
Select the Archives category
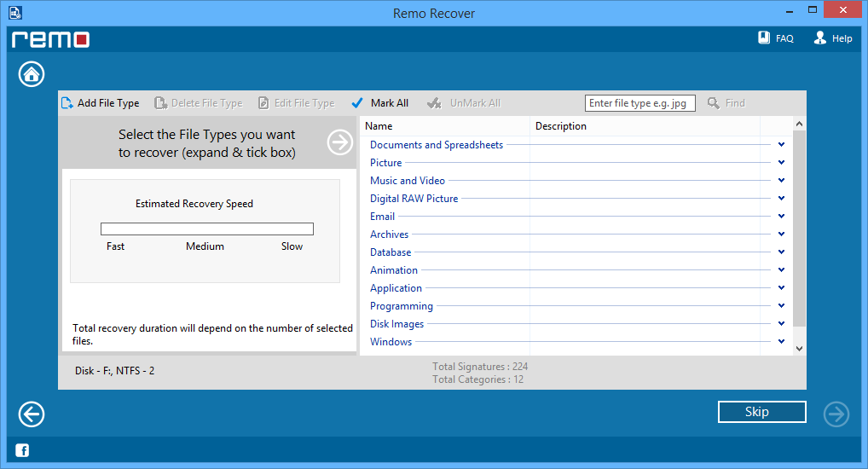click(x=389, y=234)
